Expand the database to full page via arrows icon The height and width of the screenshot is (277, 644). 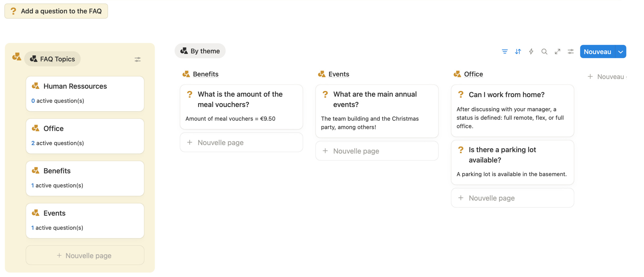[x=558, y=51]
